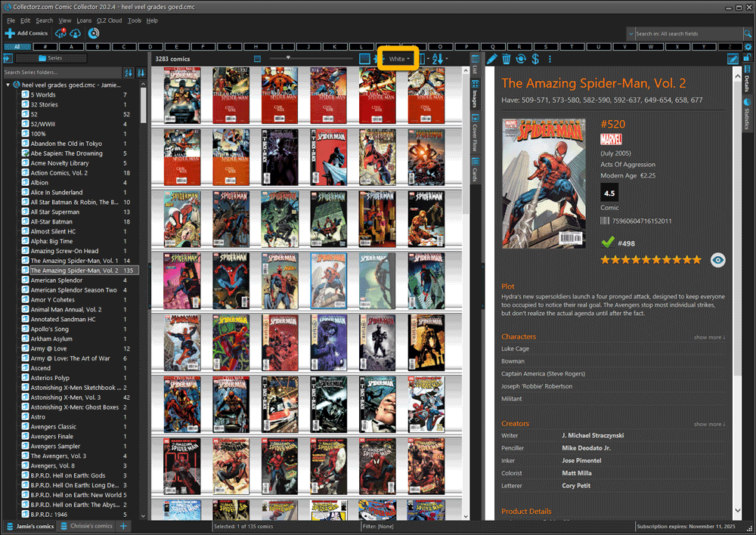Click the selected framed-thumbnail style icon
Viewport: 756px width, 535px height.
(364, 59)
